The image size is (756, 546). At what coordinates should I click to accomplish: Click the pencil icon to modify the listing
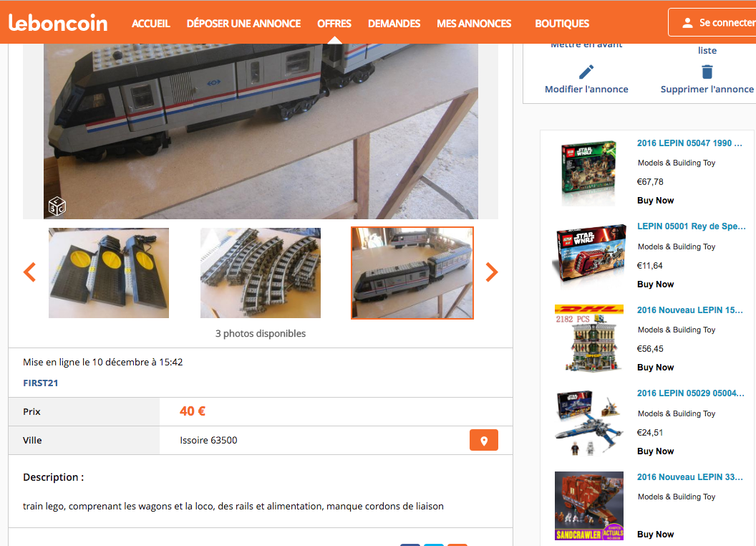586,72
